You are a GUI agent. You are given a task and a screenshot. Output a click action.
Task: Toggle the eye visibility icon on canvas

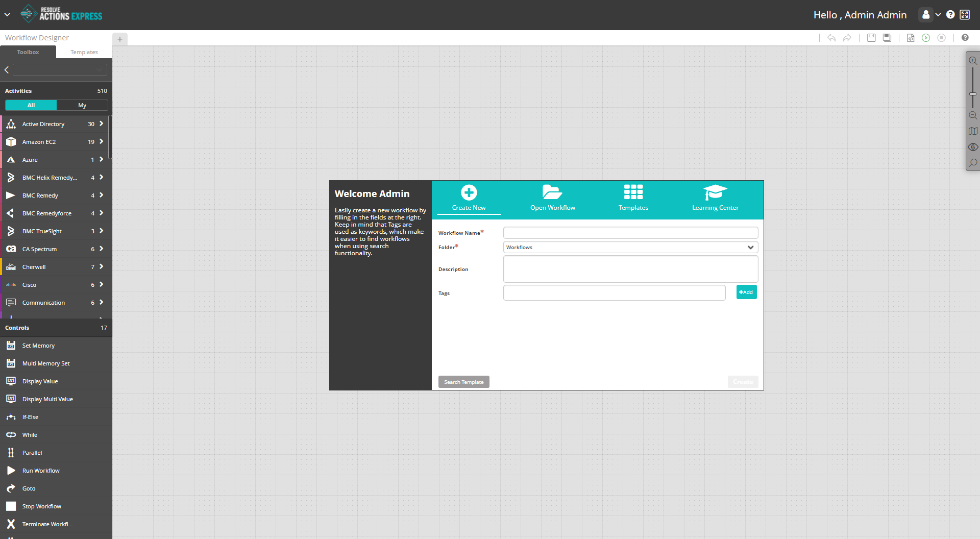tap(973, 147)
